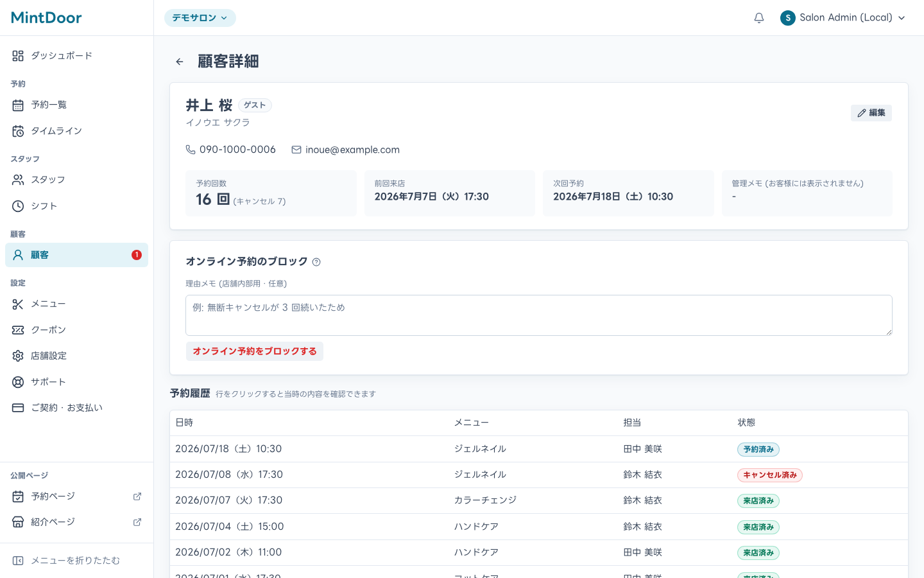Click the inoue@example.com email text
924x578 pixels.
352,150
